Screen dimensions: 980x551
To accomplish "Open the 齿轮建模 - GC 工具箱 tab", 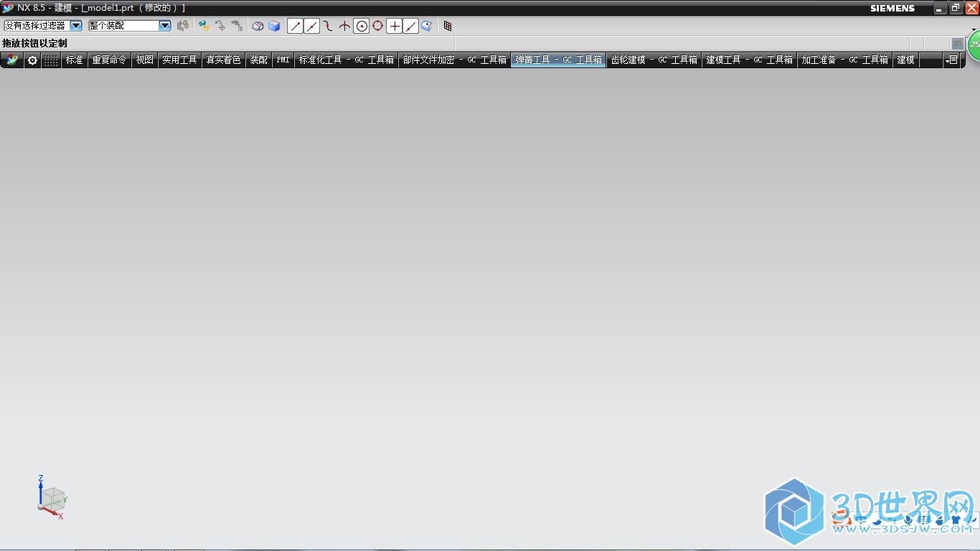I will [654, 60].
